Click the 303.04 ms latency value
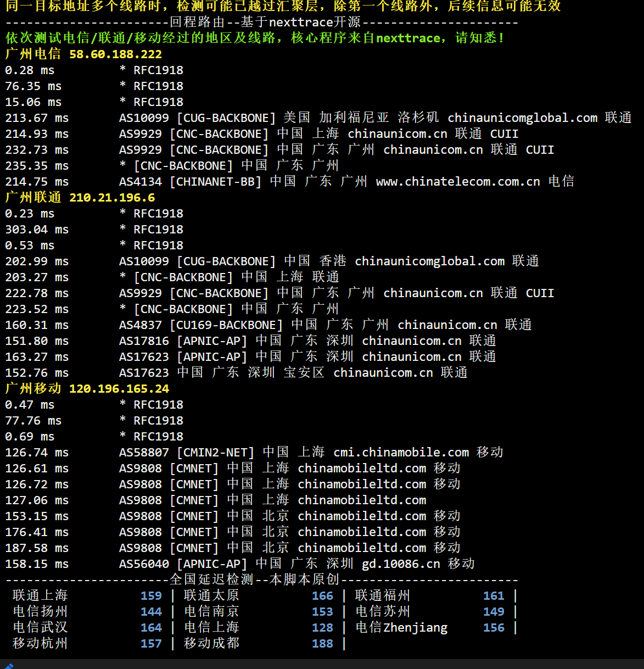 click(x=37, y=230)
